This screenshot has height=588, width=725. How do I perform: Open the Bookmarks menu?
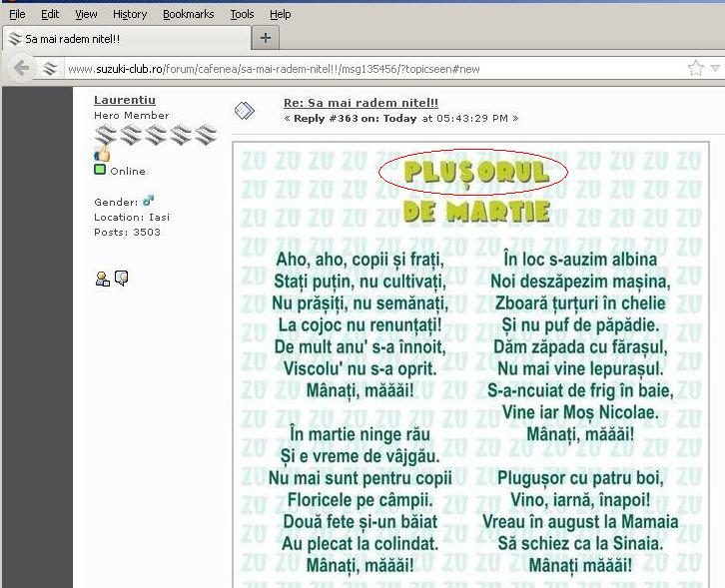click(x=188, y=14)
